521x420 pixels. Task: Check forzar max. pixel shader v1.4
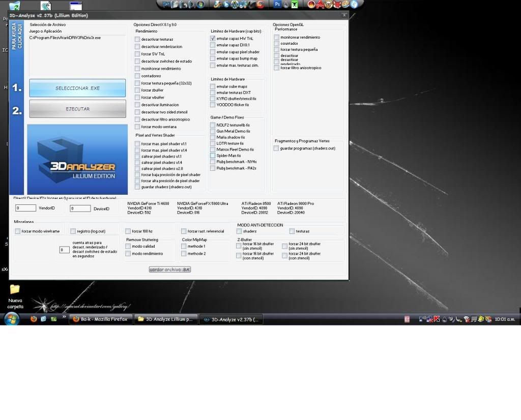(x=137, y=150)
